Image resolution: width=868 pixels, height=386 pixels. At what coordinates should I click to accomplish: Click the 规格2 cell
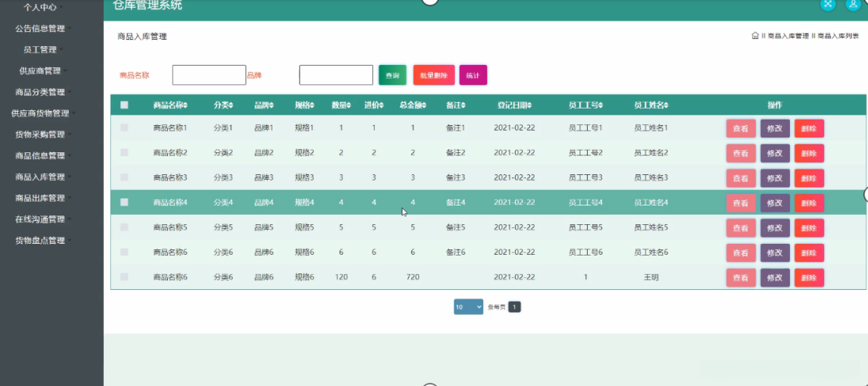pos(304,152)
